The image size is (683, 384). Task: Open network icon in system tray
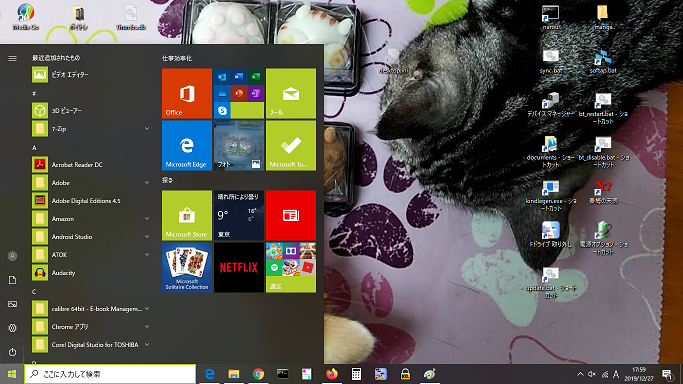605,374
